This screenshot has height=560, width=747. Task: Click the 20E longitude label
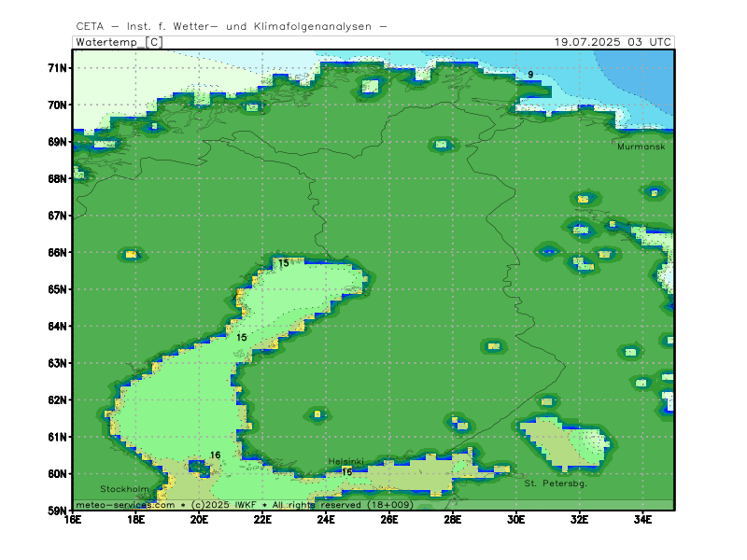[x=199, y=519]
